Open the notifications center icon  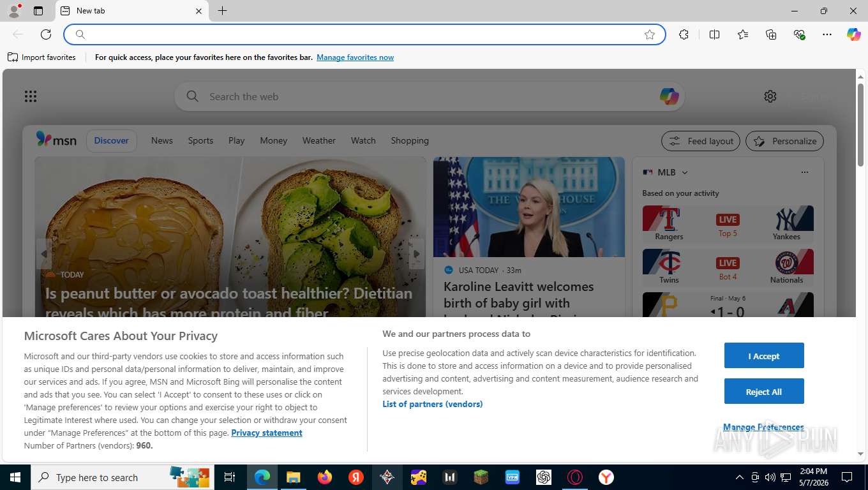[x=847, y=477]
